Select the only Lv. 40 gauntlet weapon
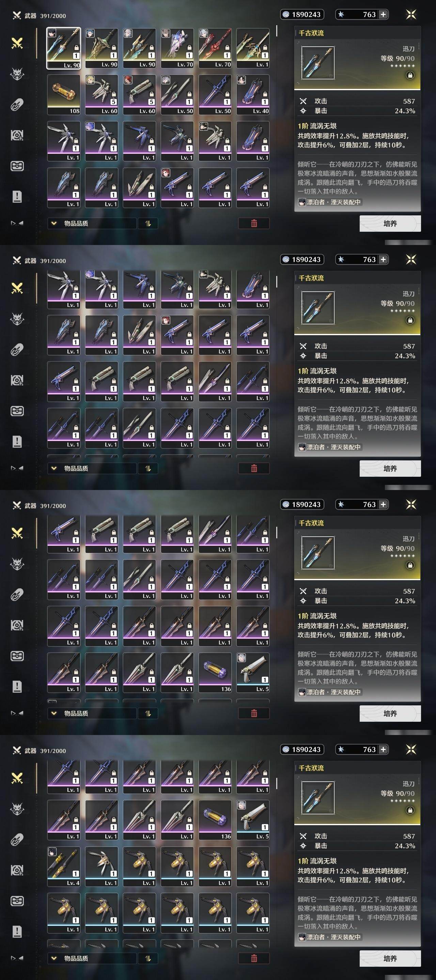The width and height of the screenshot is (436, 980). [x=253, y=95]
